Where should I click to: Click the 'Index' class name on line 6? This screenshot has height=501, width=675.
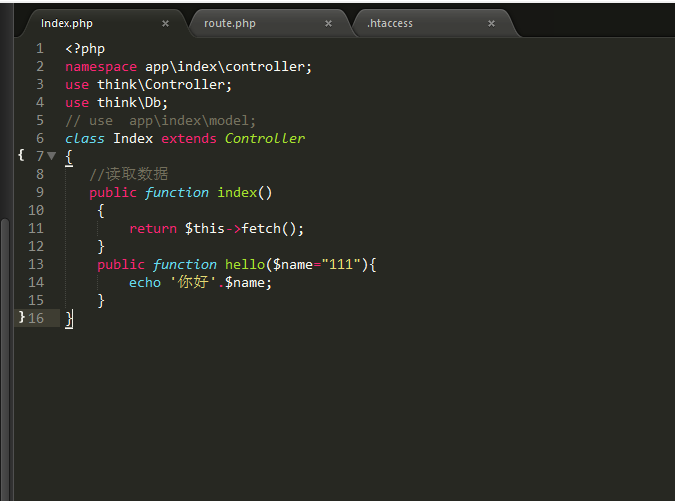(133, 139)
